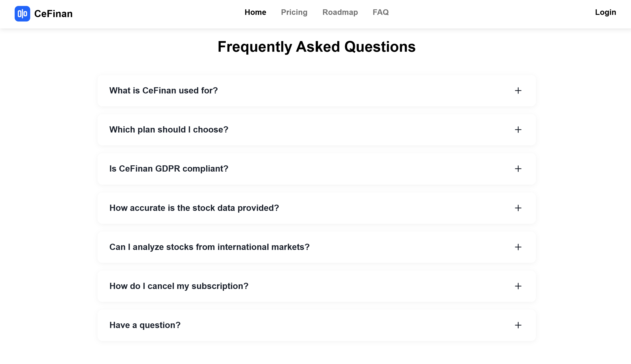Expand 'How do I cancel my subscription?'
Screen dimensions: 631x364
317,286
